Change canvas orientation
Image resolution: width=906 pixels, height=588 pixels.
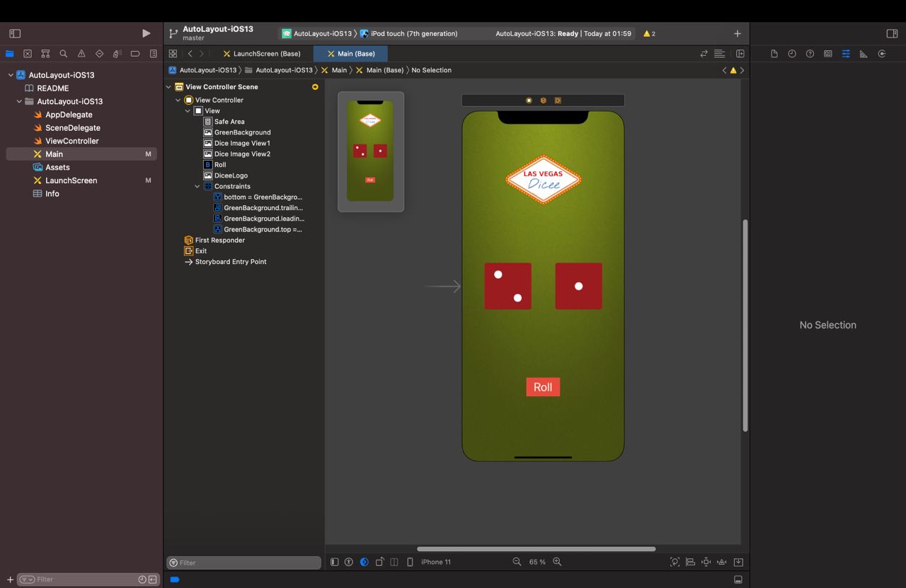point(379,562)
